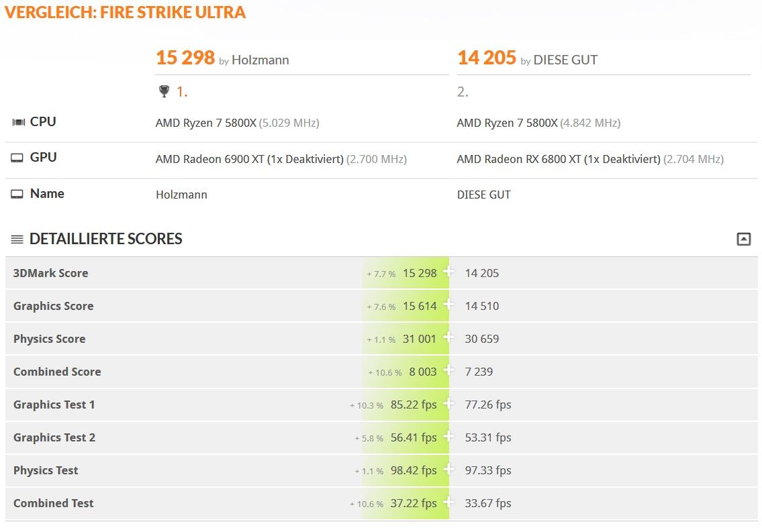This screenshot has height=532, width=762.
Task: Click the monitor icon beside GPU label
Action: [17, 158]
